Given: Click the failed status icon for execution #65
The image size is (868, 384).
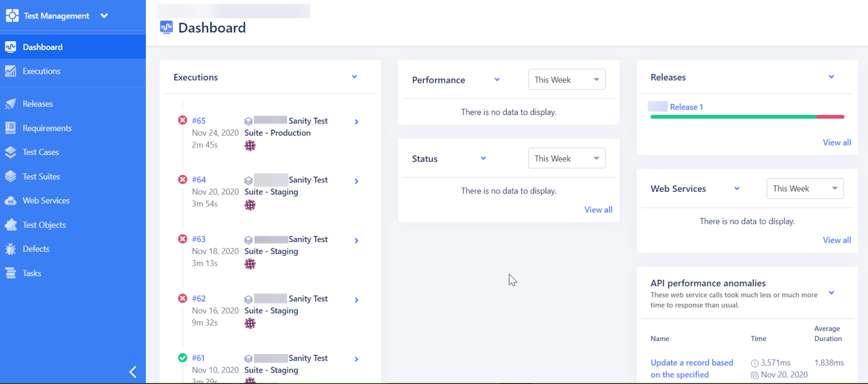Looking at the screenshot, I should pyautogui.click(x=183, y=120).
